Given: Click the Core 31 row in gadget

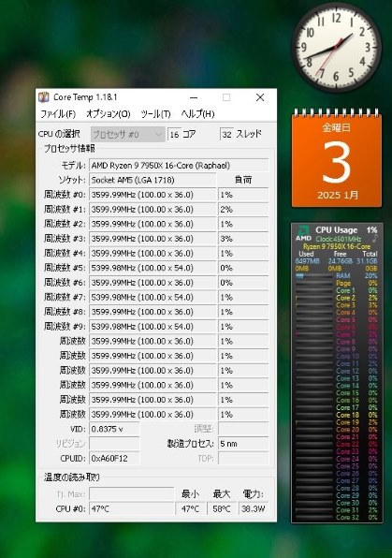Looking at the screenshot, I should [x=337, y=509].
